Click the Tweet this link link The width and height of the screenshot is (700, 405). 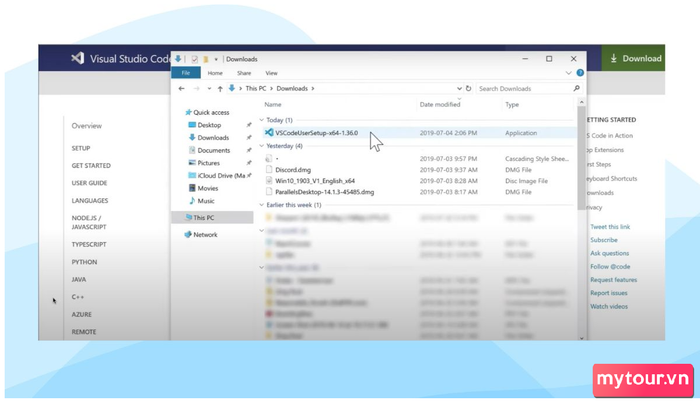610,227
